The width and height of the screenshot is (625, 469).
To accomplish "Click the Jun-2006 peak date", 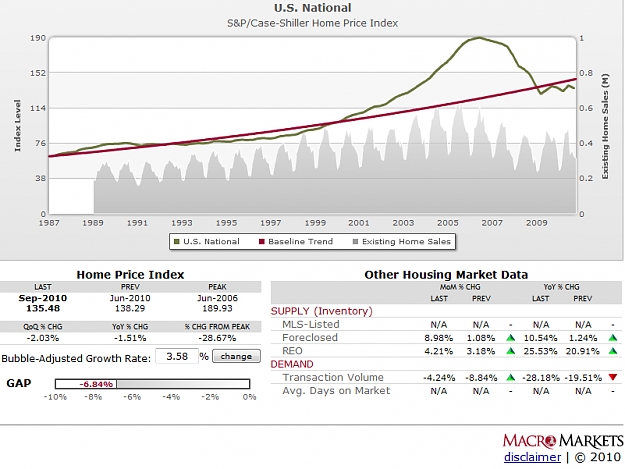I will [x=217, y=298].
